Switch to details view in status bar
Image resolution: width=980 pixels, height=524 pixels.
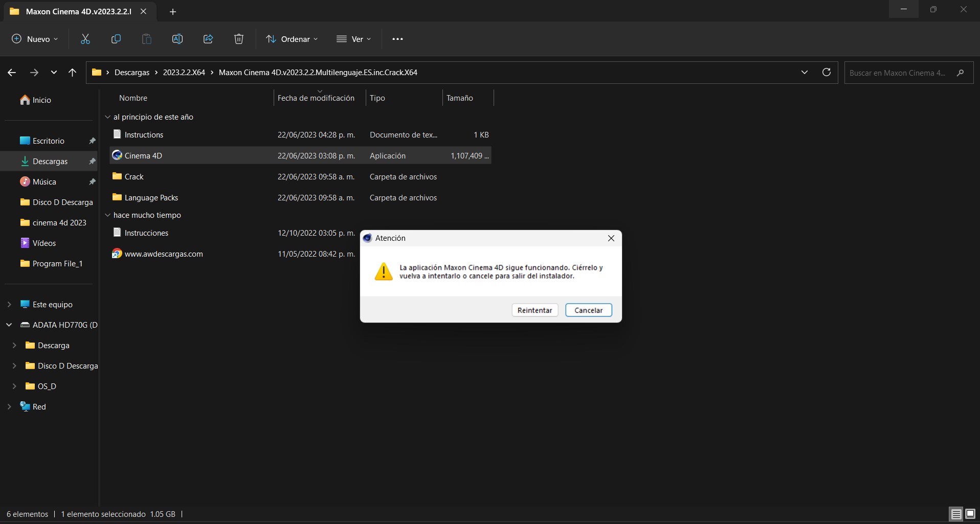click(955, 514)
